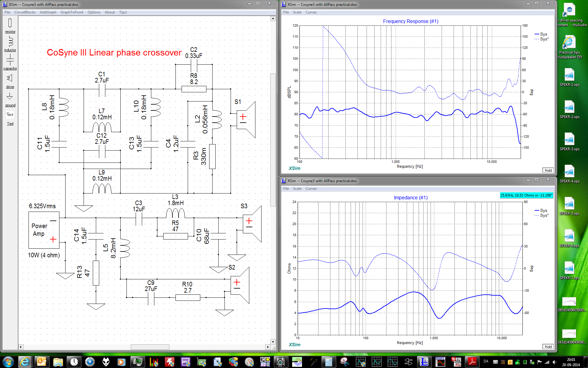Image resolution: width=588 pixels, height=368 pixels.
Task: Open Curves menu in Impedance window
Action: 311,189
